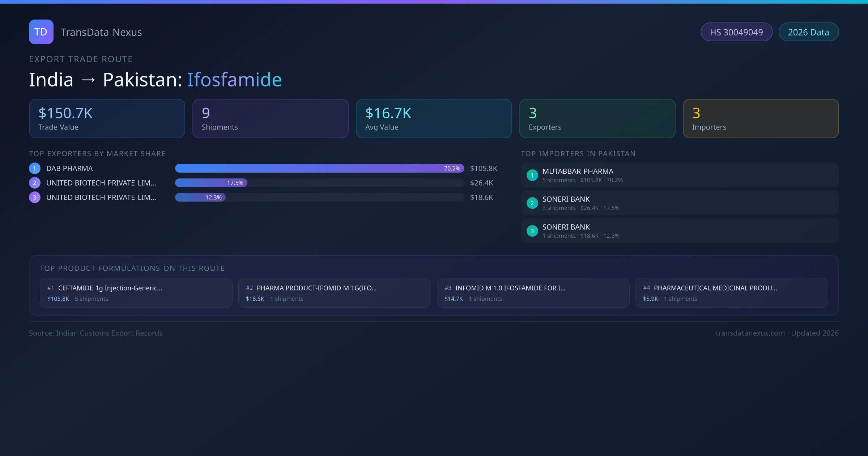
Task: Open the 3 Exporters stat card
Action: coord(597,119)
